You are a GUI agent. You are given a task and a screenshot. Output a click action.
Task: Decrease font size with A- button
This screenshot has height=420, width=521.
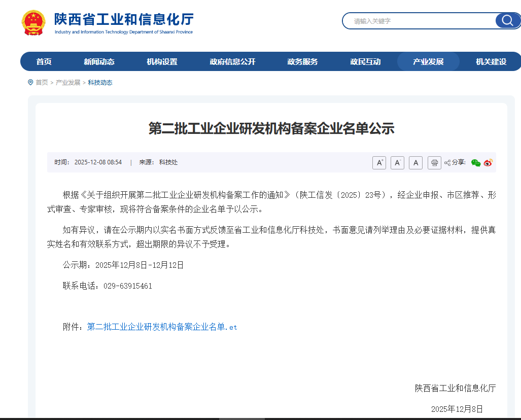(x=397, y=163)
